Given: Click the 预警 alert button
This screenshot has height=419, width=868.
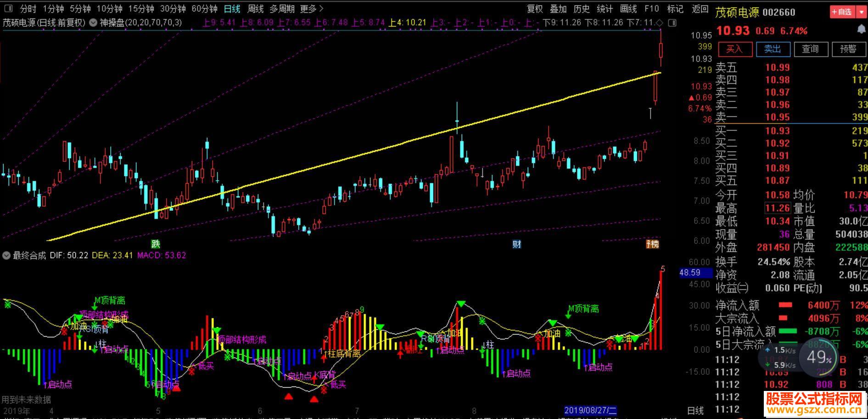Looking at the screenshot, I should [x=848, y=49].
